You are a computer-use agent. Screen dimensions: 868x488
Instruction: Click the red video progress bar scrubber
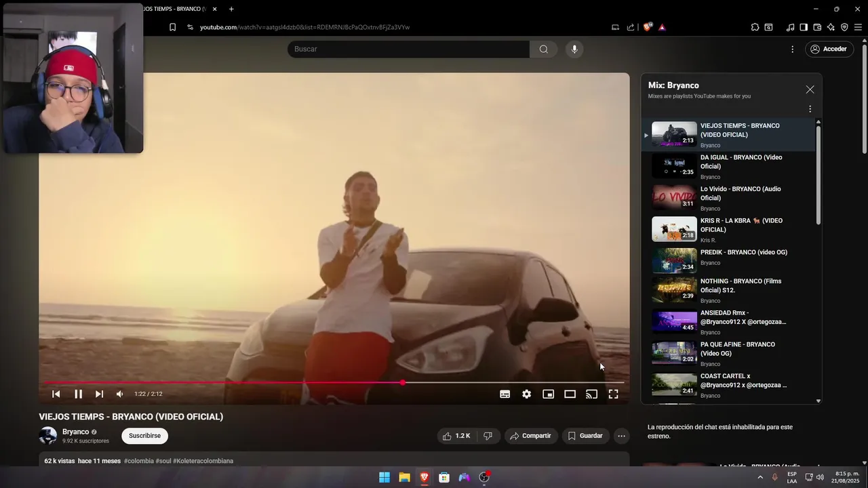pyautogui.click(x=403, y=383)
